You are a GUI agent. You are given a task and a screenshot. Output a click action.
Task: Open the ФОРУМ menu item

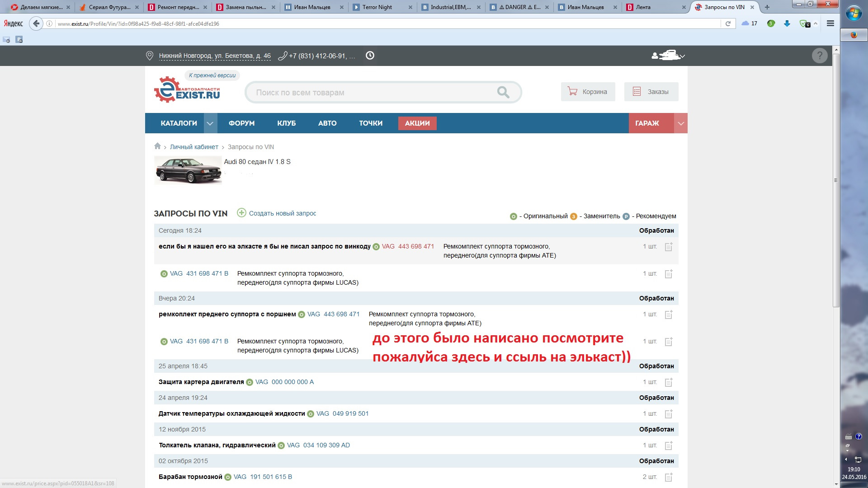click(241, 123)
